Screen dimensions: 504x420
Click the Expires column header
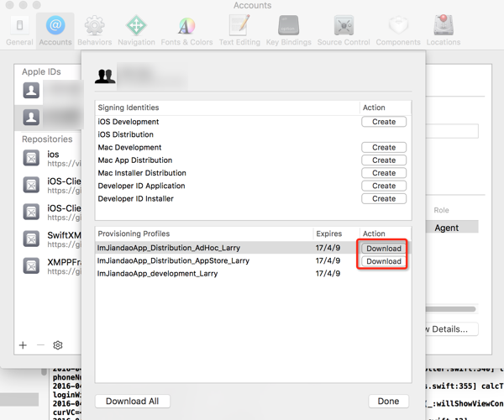click(x=336, y=234)
